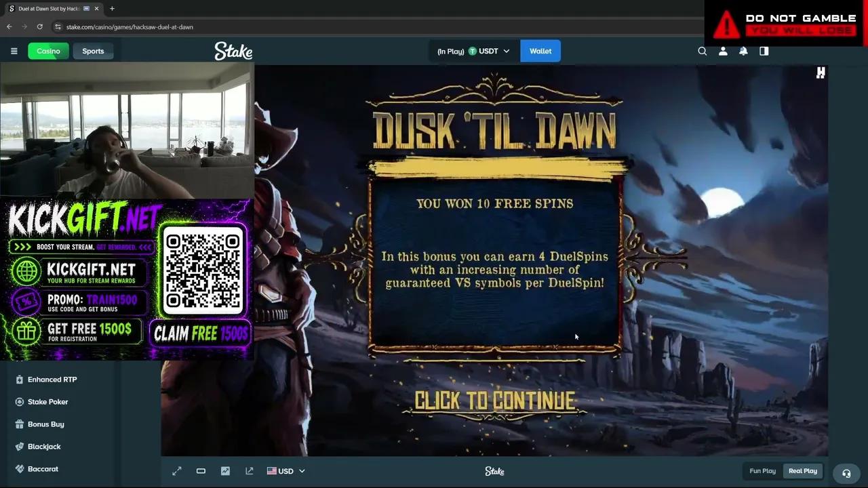Reload the browser page
Viewport: 868px width, 488px height.
[x=40, y=26]
